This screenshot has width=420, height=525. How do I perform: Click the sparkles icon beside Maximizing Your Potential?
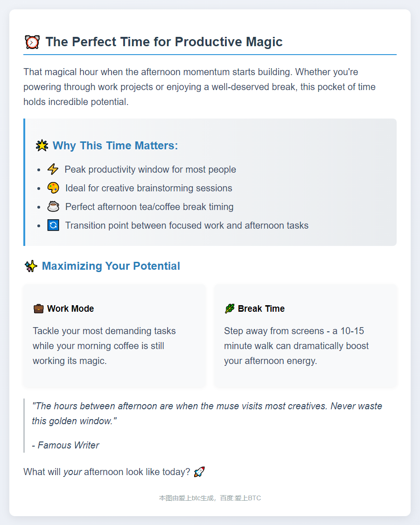pos(31,266)
